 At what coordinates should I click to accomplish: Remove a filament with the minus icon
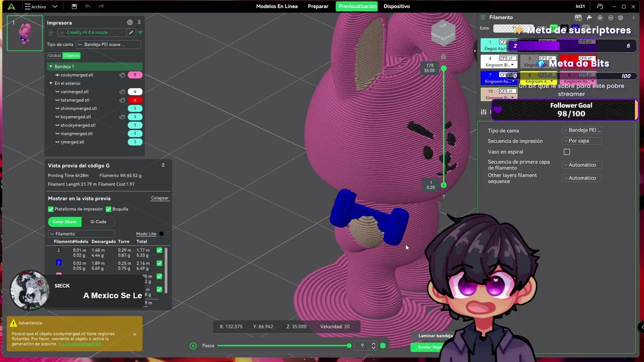click(610, 18)
